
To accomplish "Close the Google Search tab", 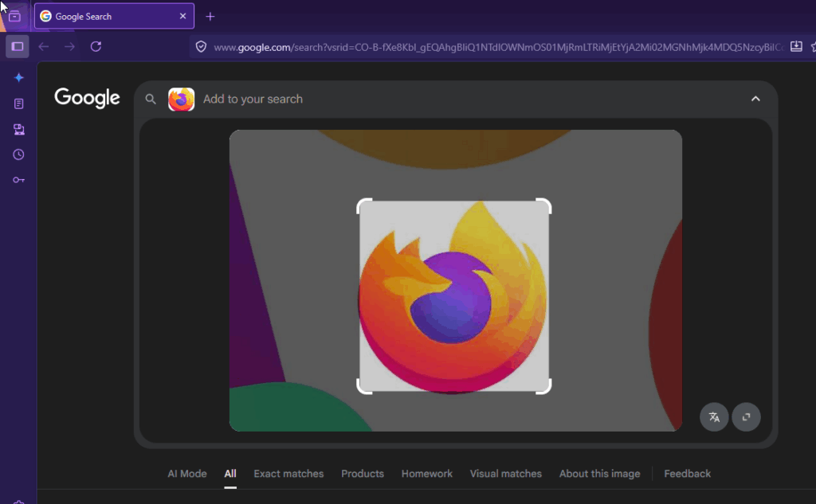I will [182, 16].
